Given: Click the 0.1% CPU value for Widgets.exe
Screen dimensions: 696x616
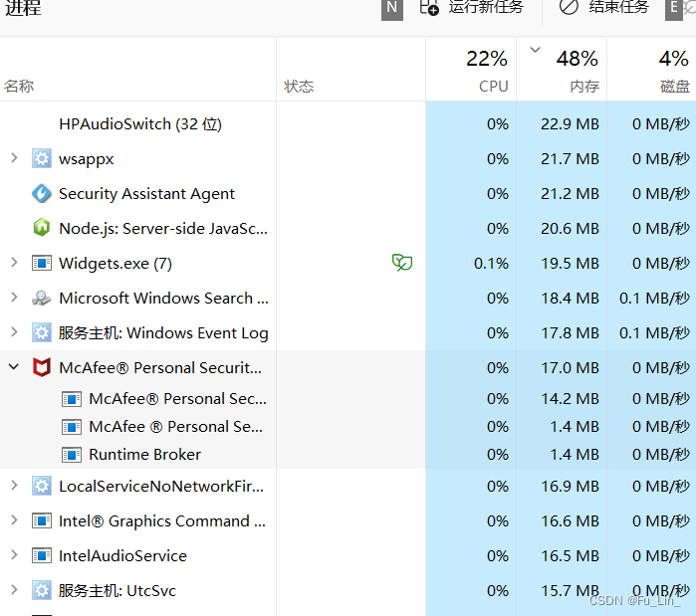Looking at the screenshot, I should click(491, 264).
